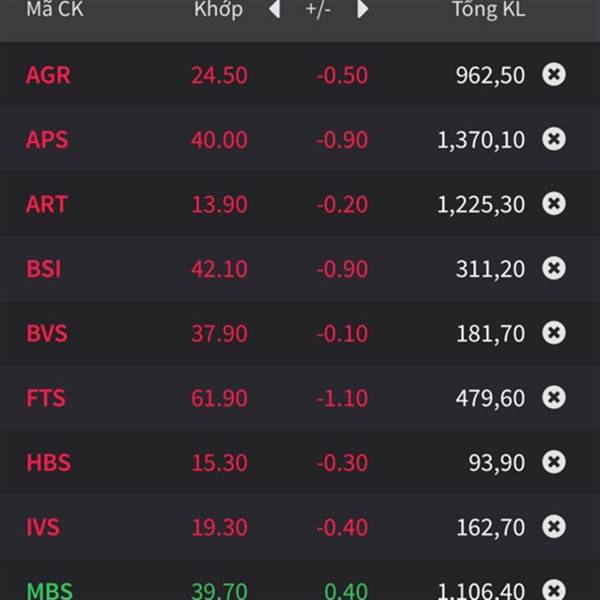Open the BSI price 42.10
Viewport: 600px width, 600px height.
coord(220,269)
